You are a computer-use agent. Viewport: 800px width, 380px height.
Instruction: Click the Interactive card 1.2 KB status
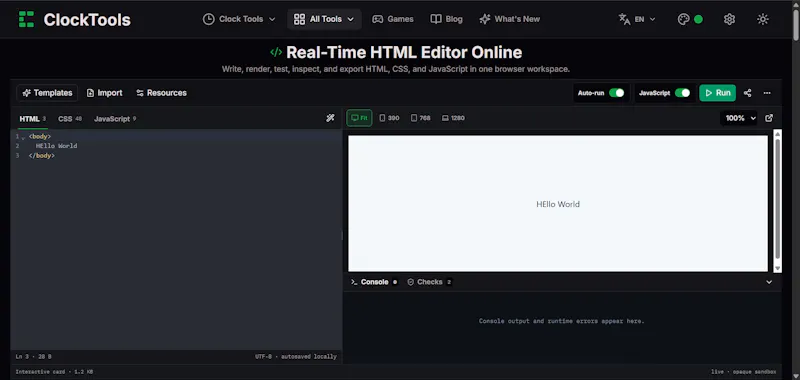(x=54, y=372)
